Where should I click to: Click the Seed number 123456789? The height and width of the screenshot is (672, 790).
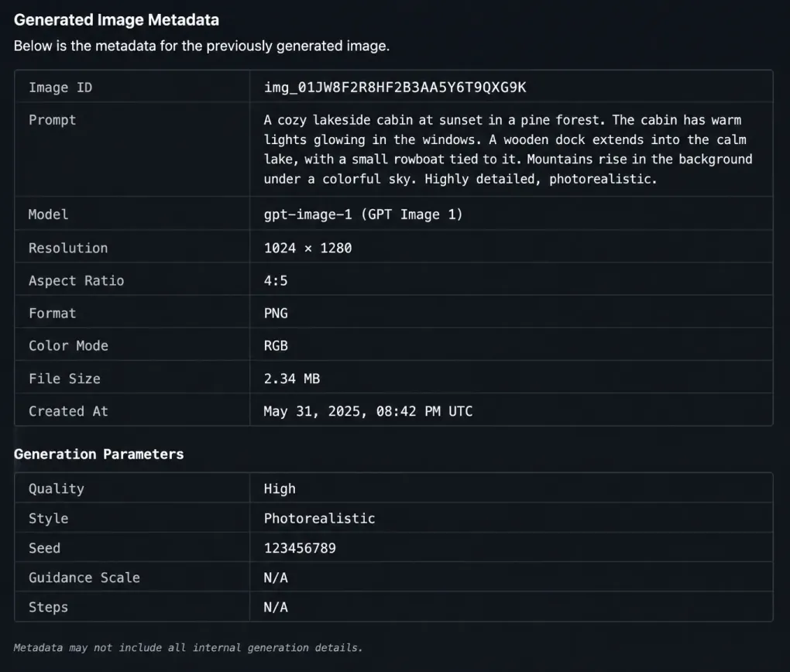(x=300, y=548)
